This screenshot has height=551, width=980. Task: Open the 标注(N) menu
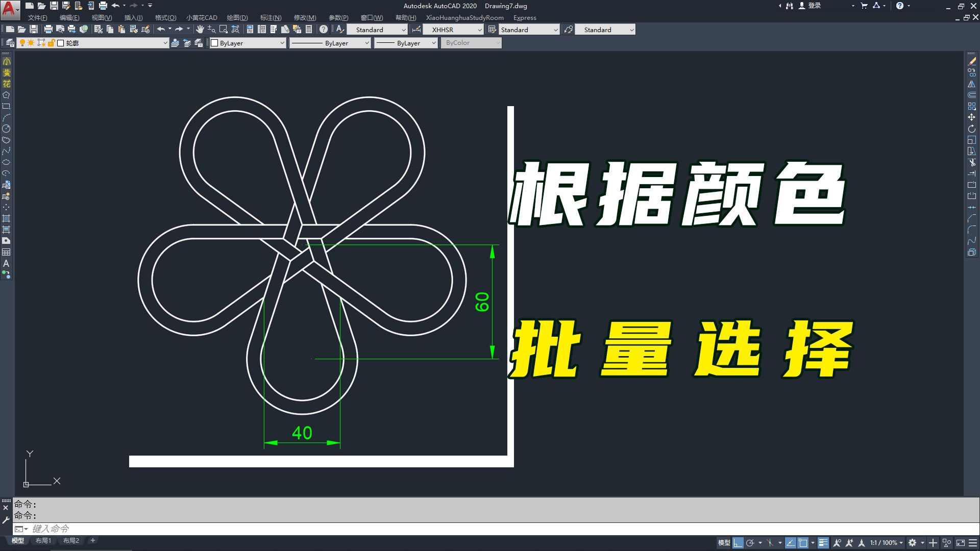pyautogui.click(x=271, y=17)
